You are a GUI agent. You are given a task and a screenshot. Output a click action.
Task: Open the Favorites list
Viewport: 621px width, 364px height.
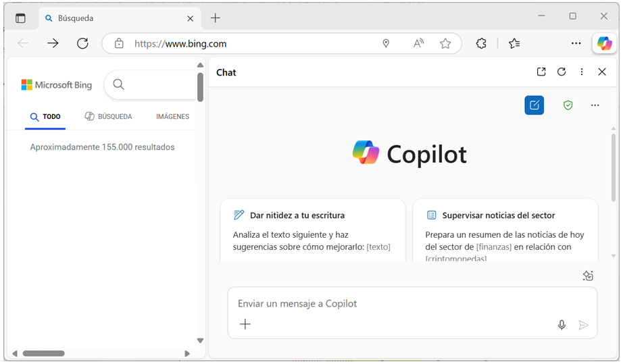click(x=514, y=43)
